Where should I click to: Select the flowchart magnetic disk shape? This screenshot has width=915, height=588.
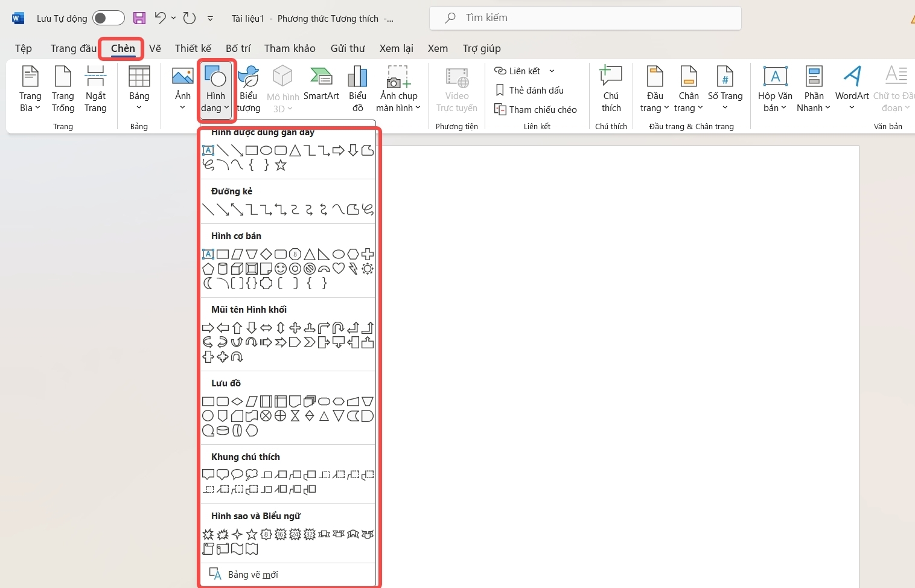223,430
